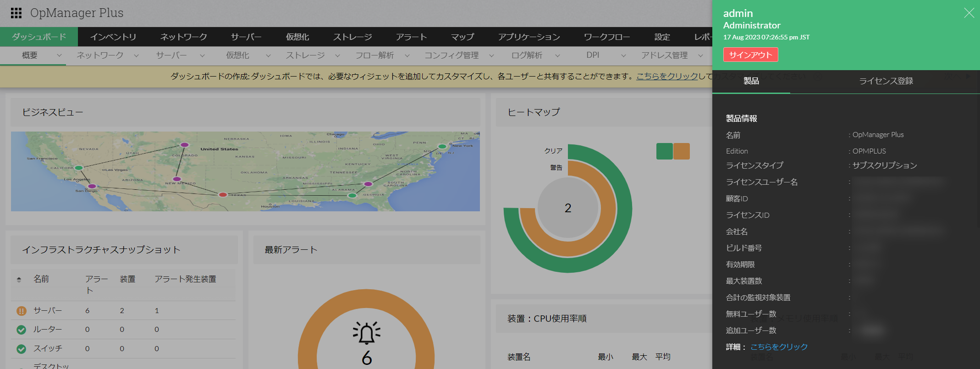Select the 製品 tab

[x=751, y=81]
